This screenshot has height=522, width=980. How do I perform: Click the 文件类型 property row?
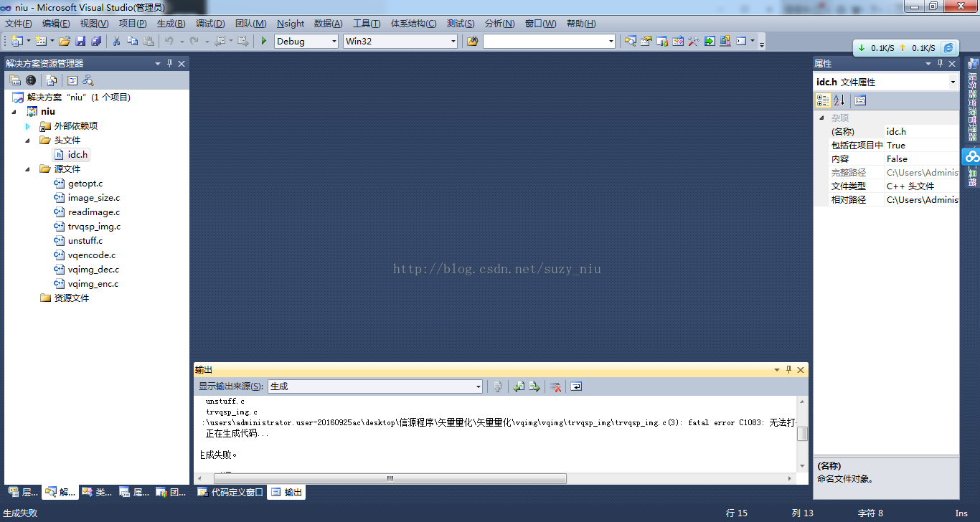pos(886,186)
